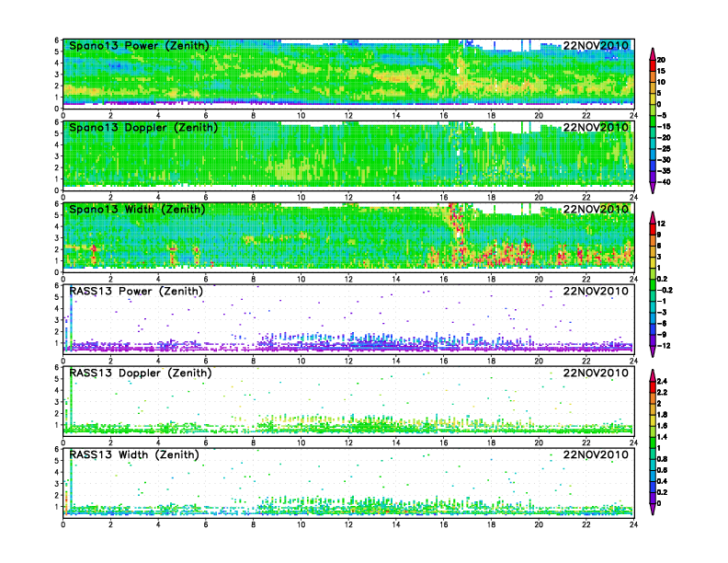Image resolution: width=728 pixels, height=563 pixels.
Task: Click the "-0.2" label on the middle colorbar
Action: 665,290
